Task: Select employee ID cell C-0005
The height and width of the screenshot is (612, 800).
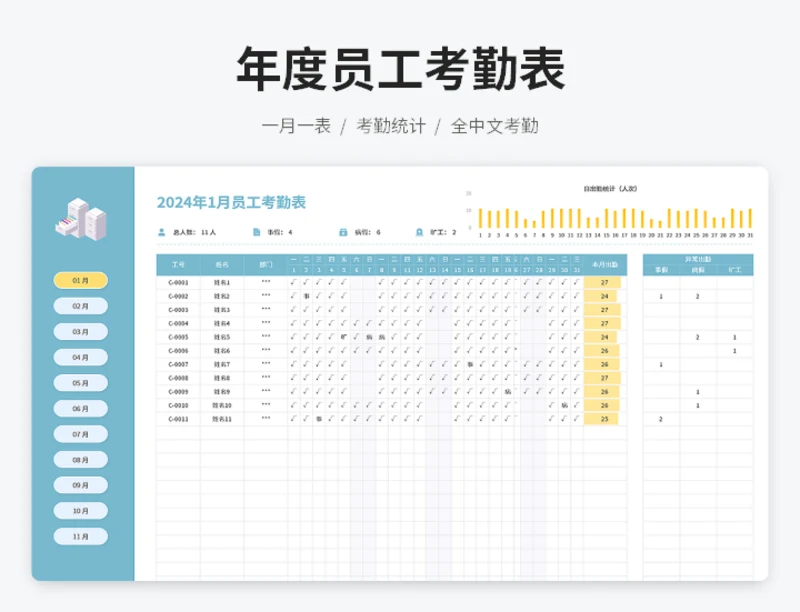Action: [178, 337]
